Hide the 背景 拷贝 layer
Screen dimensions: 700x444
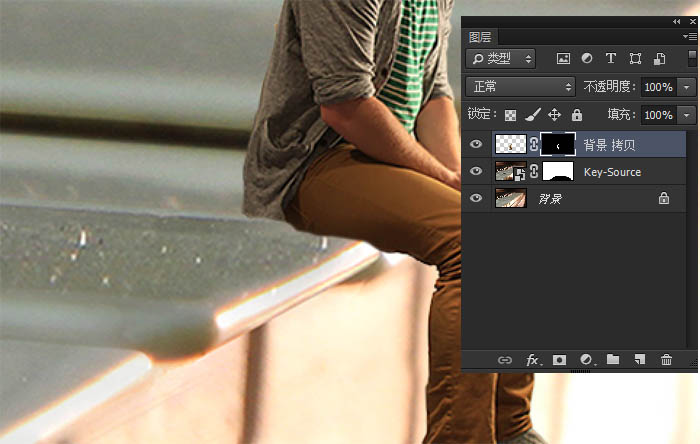[476, 144]
